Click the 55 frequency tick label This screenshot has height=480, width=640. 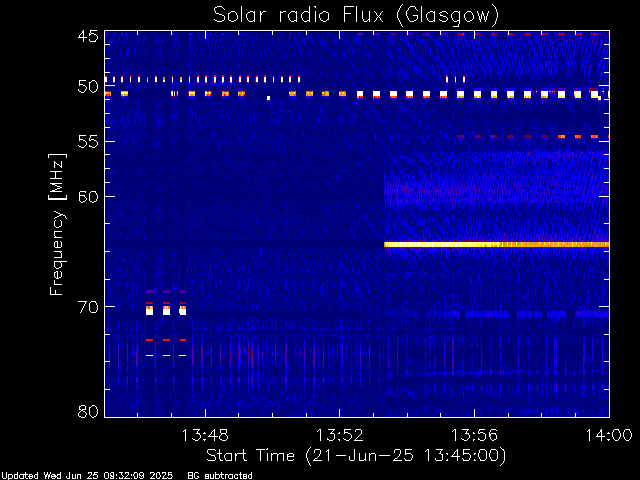[x=88, y=142]
